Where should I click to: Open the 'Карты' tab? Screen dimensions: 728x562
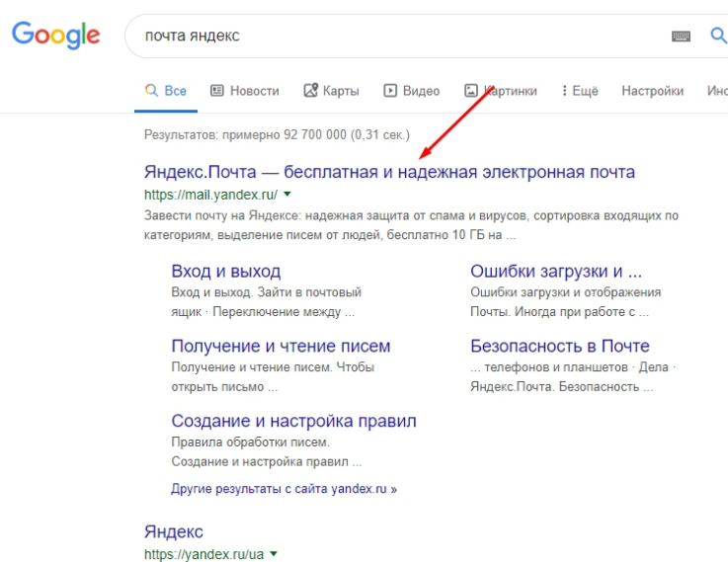pyautogui.click(x=332, y=91)
